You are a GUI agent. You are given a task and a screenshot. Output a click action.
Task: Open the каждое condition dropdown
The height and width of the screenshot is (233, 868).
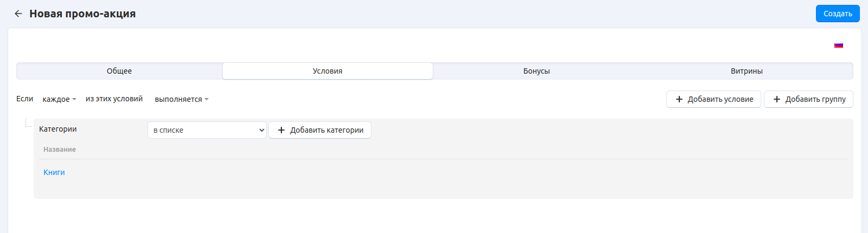59,99
